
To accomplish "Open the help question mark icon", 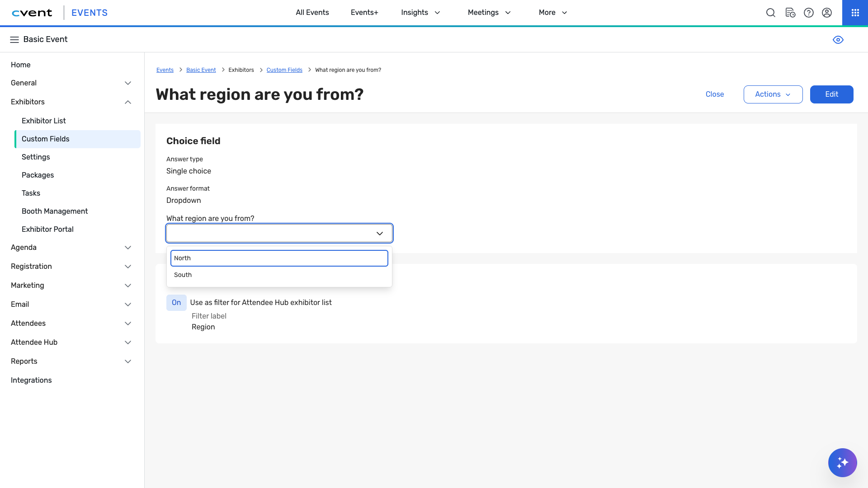I will 809,13.
